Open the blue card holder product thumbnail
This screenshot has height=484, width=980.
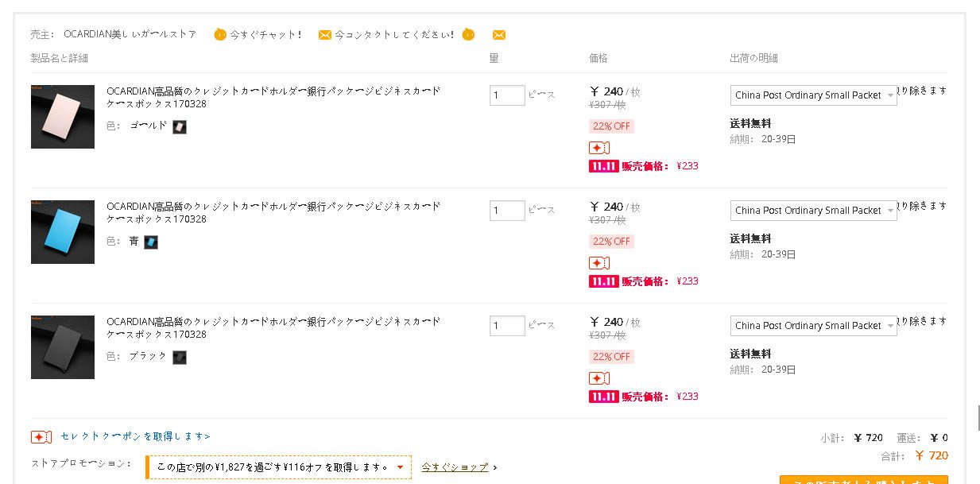63,232
